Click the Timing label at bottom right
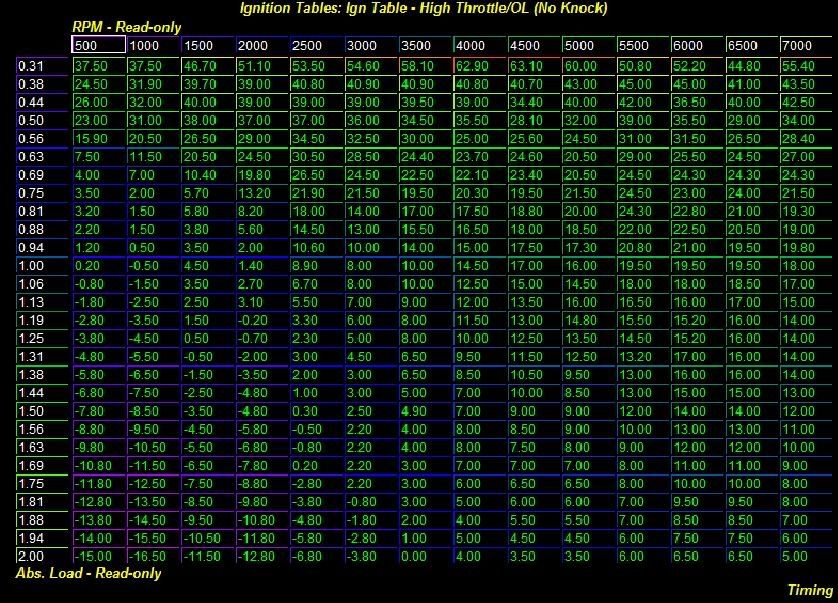The width and height of the screenshot is (838, 603). (809, 589)
